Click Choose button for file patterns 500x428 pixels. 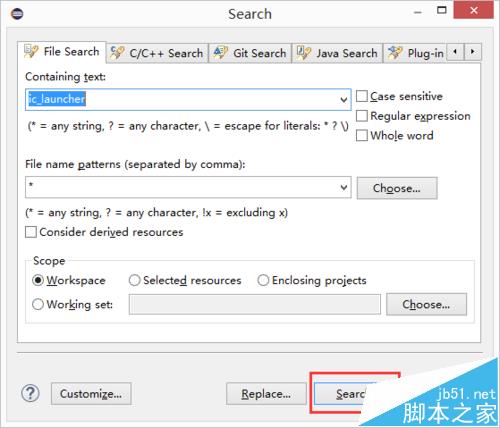pyautogui.click(x=397, y=188)
